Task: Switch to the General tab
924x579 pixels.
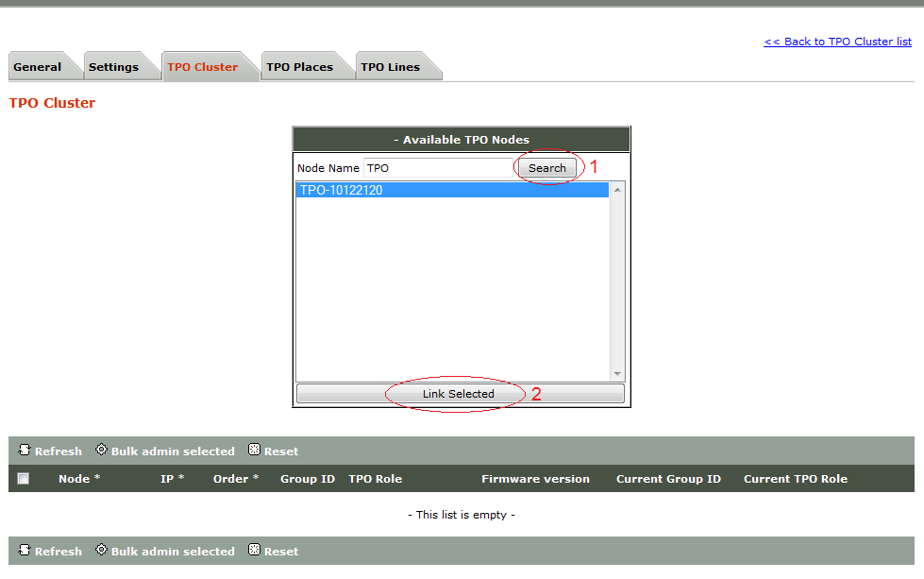Action: pyautogui.click(x=39, y=66)
